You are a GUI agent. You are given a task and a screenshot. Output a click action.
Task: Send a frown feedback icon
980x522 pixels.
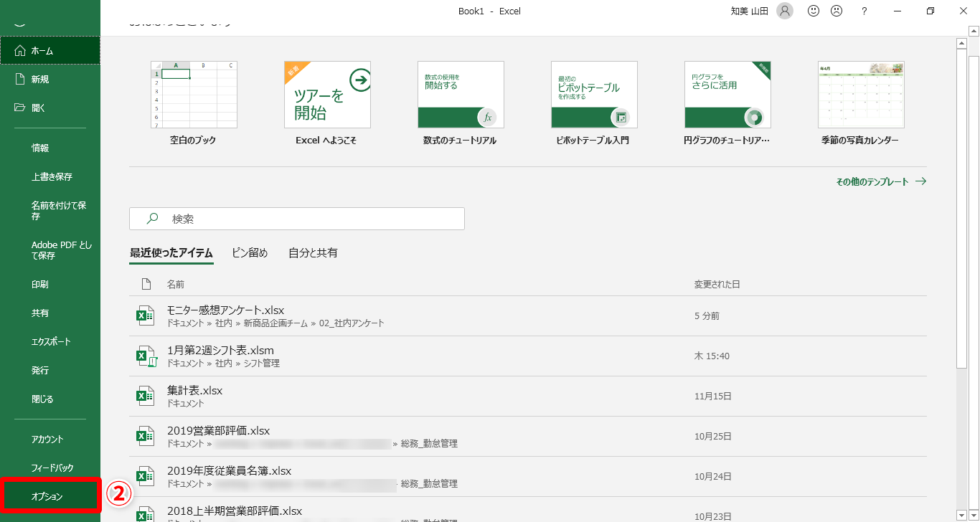[837, 11]
